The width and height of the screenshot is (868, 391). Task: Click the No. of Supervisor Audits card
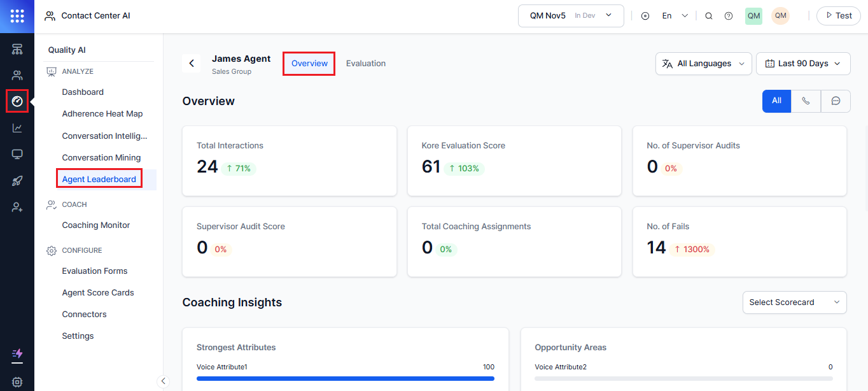739,160
